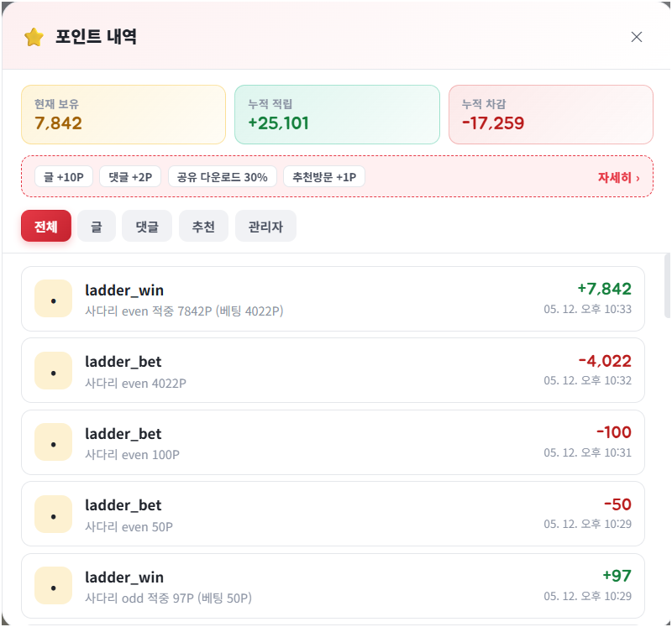
Task: Click the 추천방문 +1P chip
Action: pyautogui.click(x=324, y=176)
